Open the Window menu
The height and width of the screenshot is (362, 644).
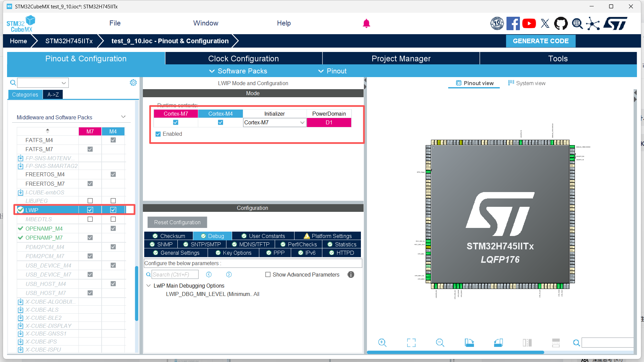tap(206, 23)
